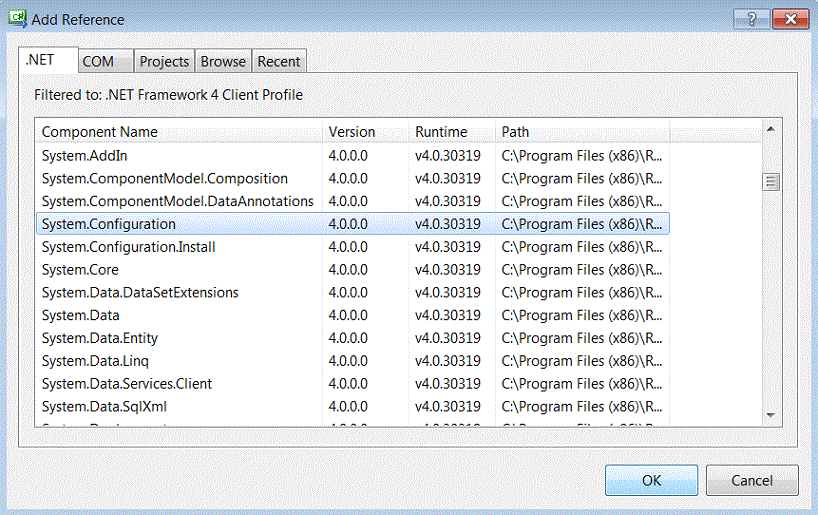Click runtime v4.0.30319 of System.Core

coord(448,270)
